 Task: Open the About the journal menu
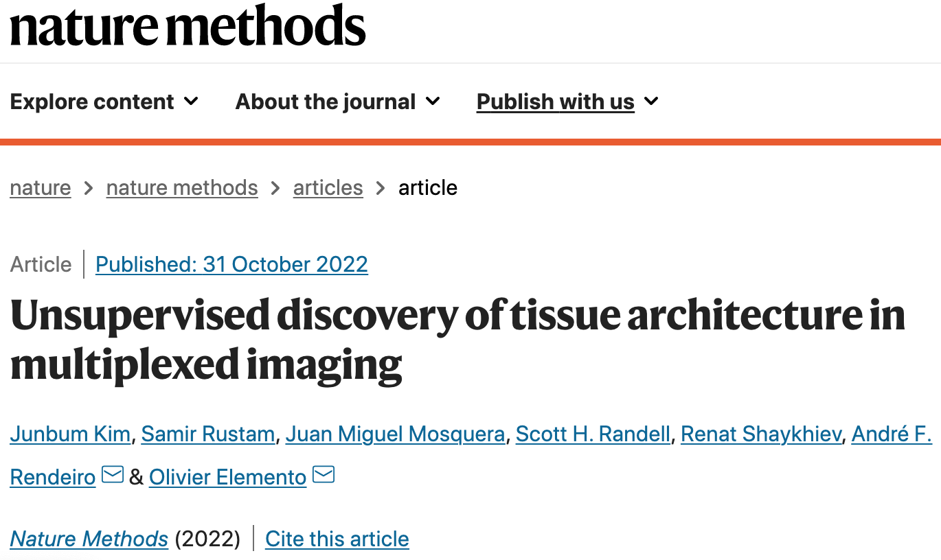click(338, 102)
